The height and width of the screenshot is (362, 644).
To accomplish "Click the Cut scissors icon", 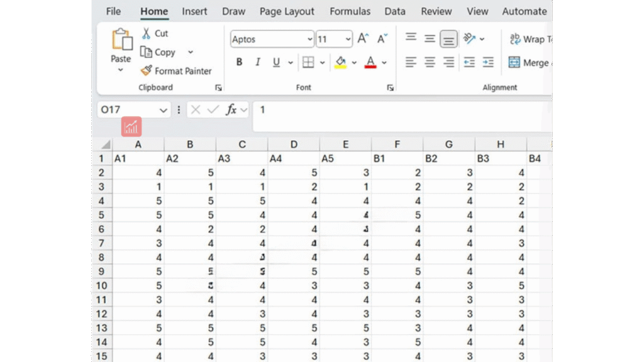I will click(x=147, y=33).
